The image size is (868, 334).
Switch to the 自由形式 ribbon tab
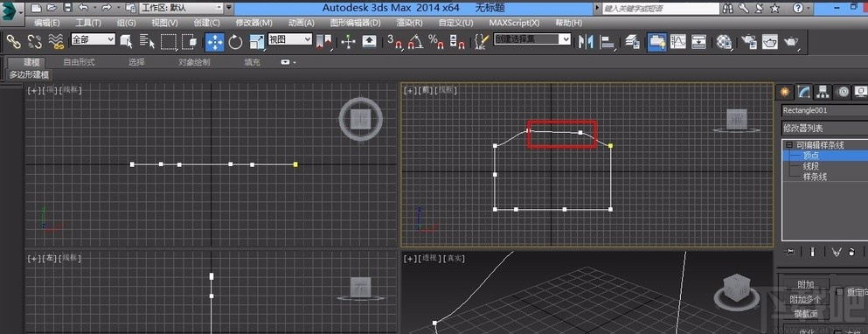(79, 63)
